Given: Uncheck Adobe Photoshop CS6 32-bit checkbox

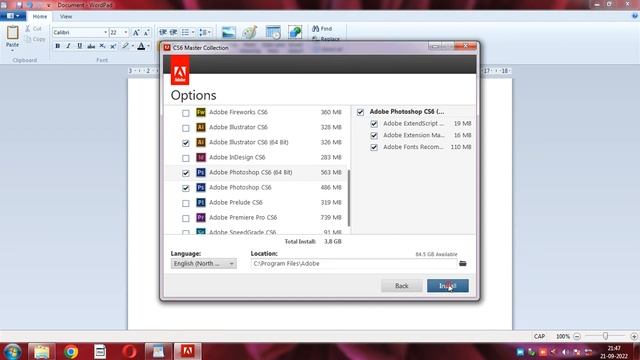Looking at the screenshot, I should (186, 188).
